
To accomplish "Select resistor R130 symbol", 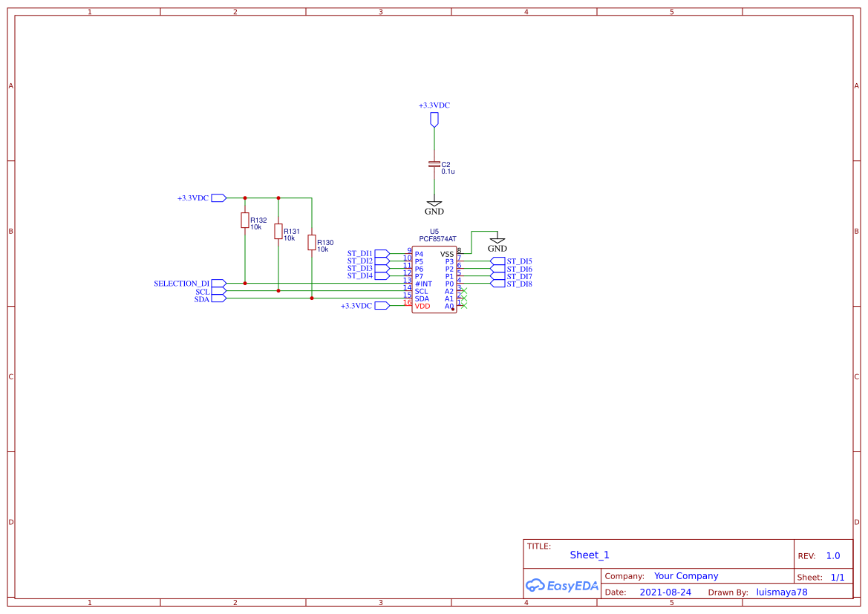I will click(x=312, y=243).
